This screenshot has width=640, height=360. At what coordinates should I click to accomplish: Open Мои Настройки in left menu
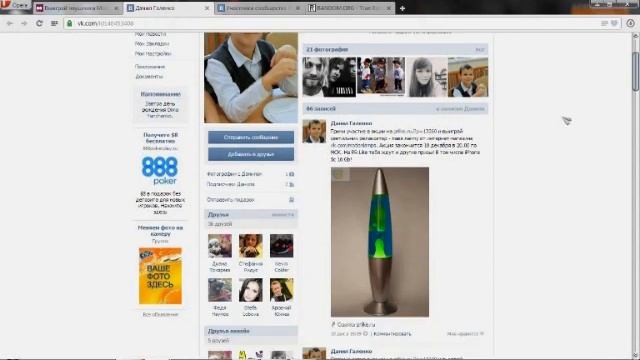(153, 53)
